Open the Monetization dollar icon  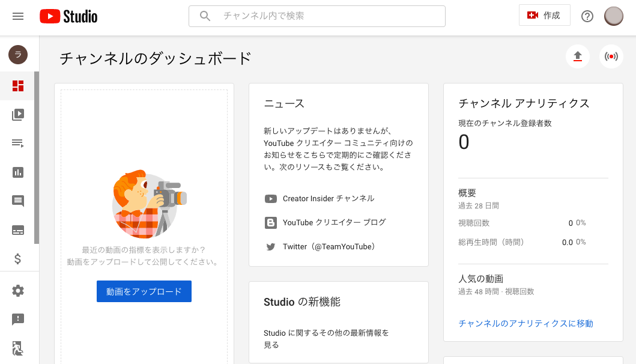point(18,259)
